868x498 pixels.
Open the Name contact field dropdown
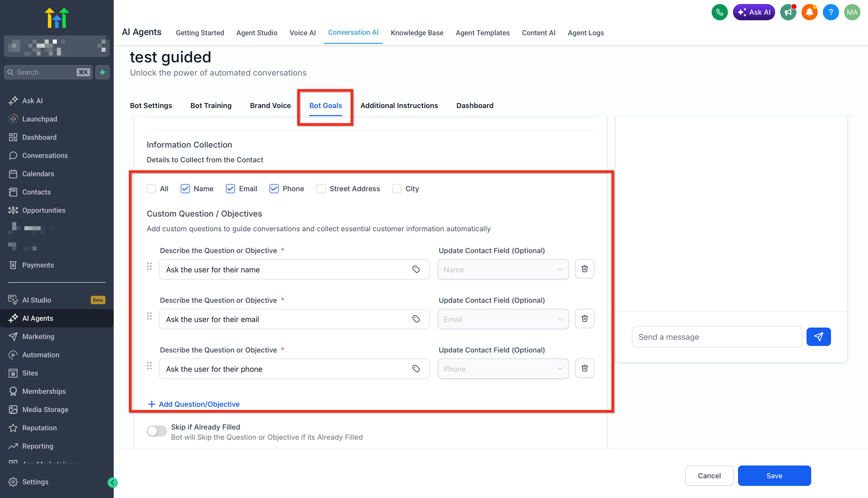[x=503, y=270]
